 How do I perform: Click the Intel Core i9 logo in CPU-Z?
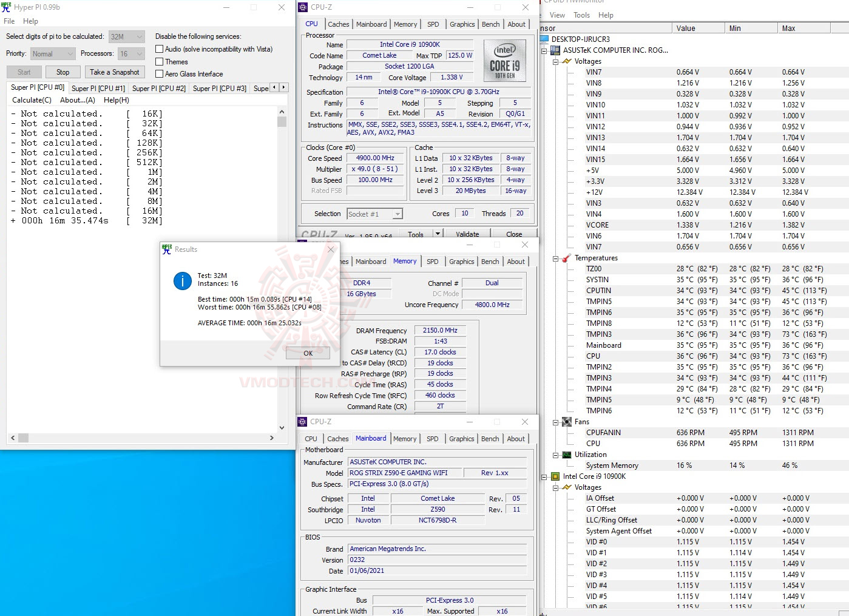505,61
